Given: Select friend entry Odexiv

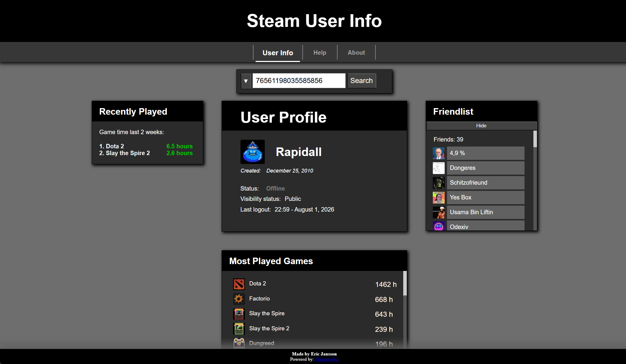Looking at the screenshot, I should 485,225.
